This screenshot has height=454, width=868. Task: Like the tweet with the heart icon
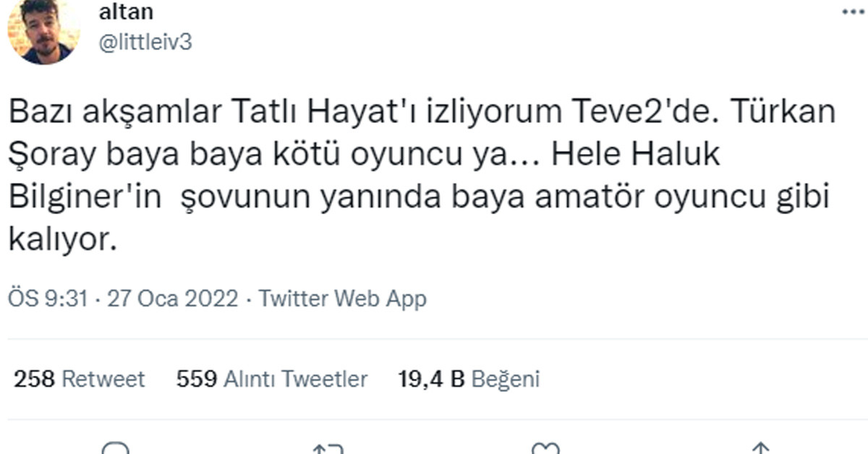coord(545,449)
